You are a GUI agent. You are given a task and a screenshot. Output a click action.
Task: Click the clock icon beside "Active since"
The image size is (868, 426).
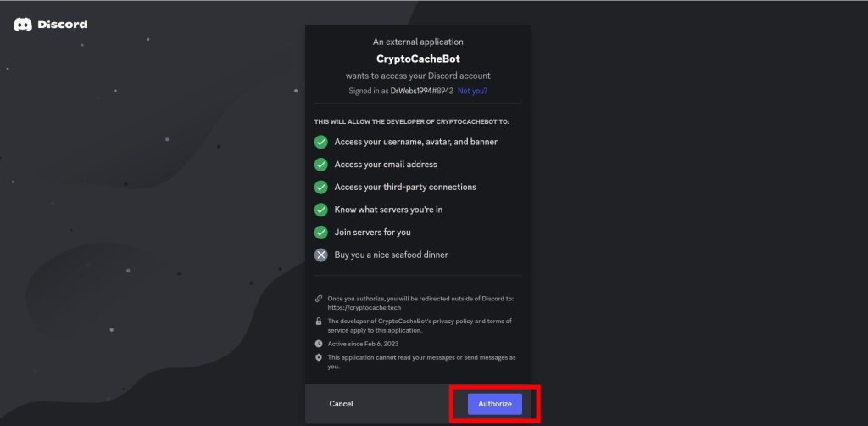point(319,344)
